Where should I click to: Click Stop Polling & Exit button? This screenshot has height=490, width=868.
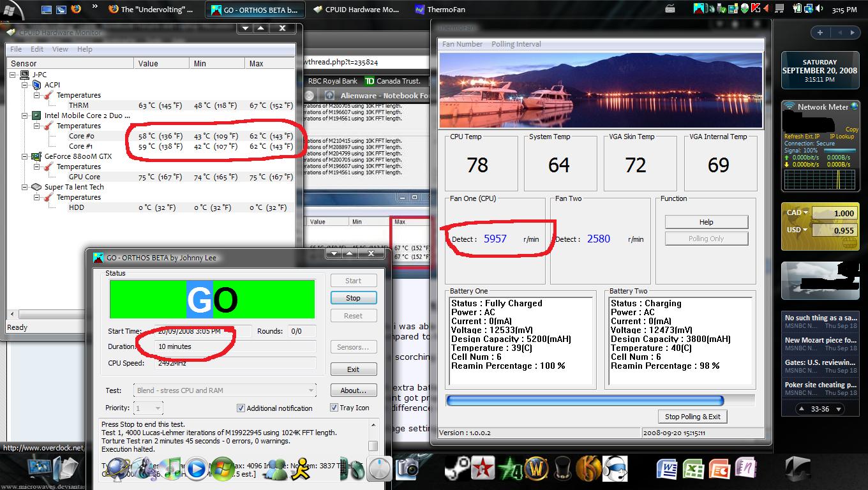click(692, 417)
